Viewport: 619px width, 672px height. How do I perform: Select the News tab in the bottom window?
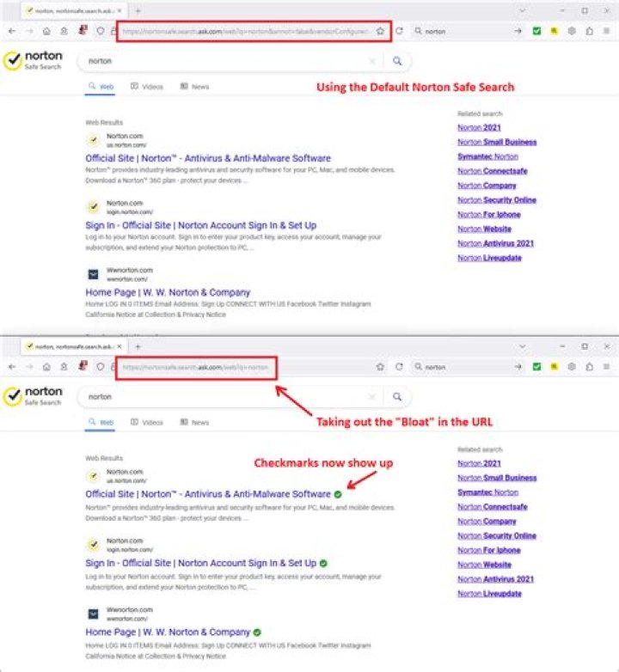(194, 422)
